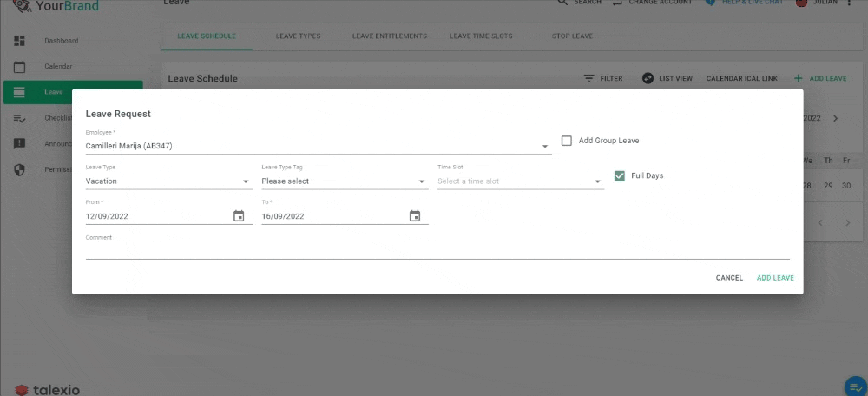This screenshot has height=396, width=868.
Task: Enable the Add Group Leave checkbox
Action: (566, 141)
